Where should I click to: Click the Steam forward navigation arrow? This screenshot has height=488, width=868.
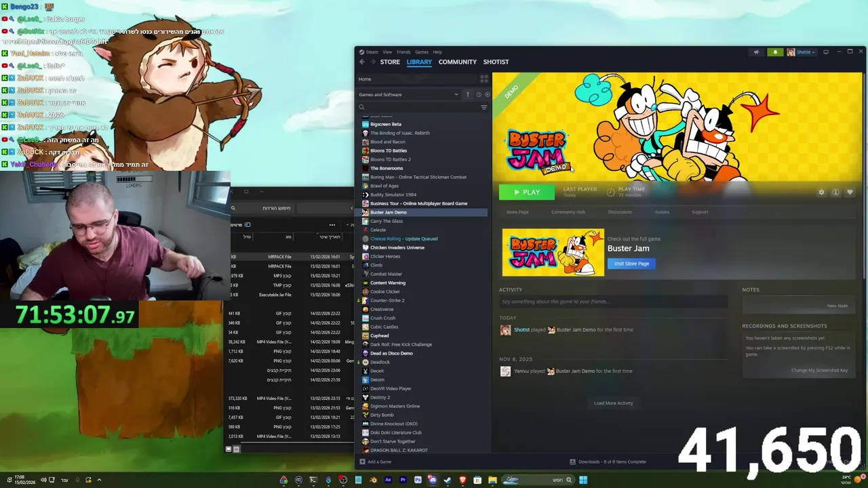(x=372, y=62)
